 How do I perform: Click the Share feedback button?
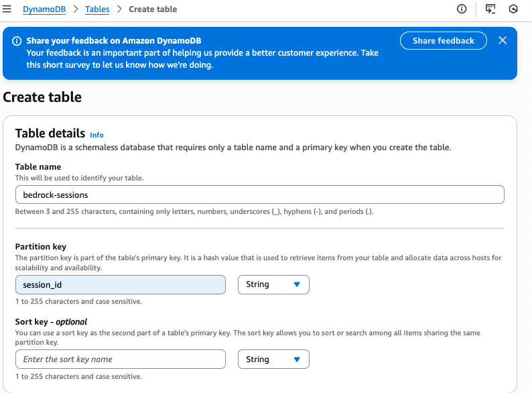pyautogui.click(x=443, y=41)
